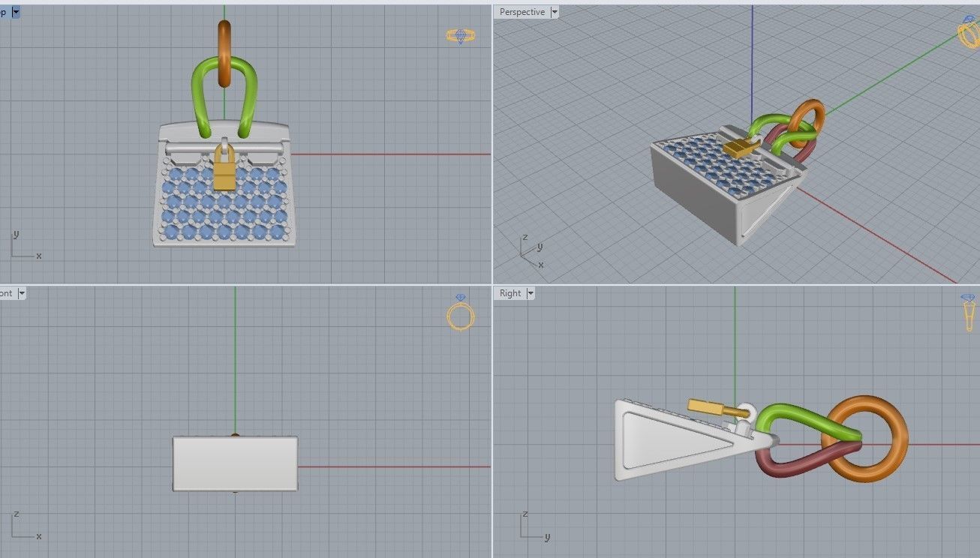Click the Perspective viewport title label
This screenshot has width=980, height=558.
tap(522, 12)
